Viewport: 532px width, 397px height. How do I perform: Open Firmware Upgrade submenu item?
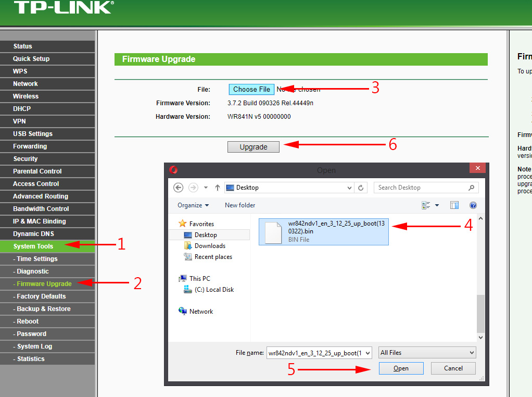point(47,283)
